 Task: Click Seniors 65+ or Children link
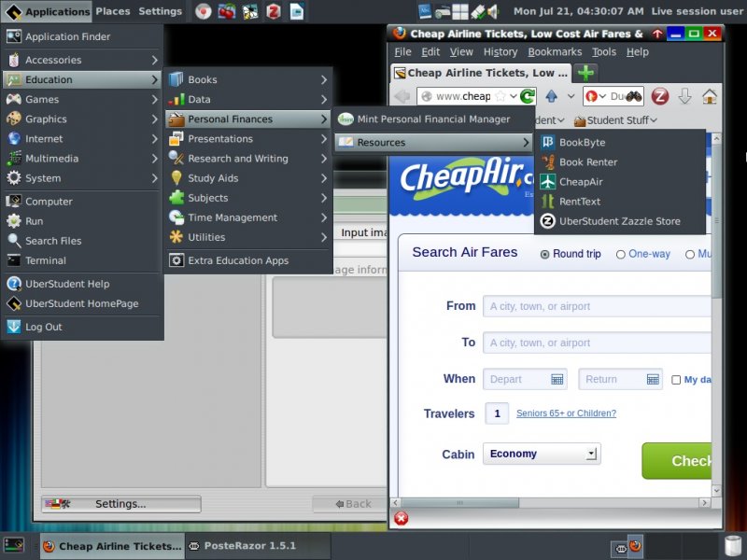click(x=566, y=413)
